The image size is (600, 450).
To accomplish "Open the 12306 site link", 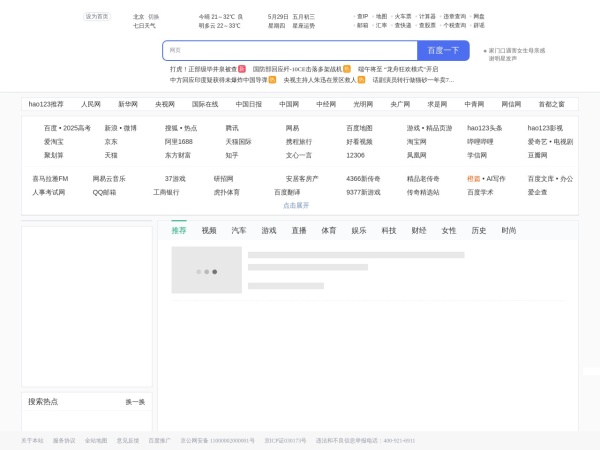I will point(355,155).
